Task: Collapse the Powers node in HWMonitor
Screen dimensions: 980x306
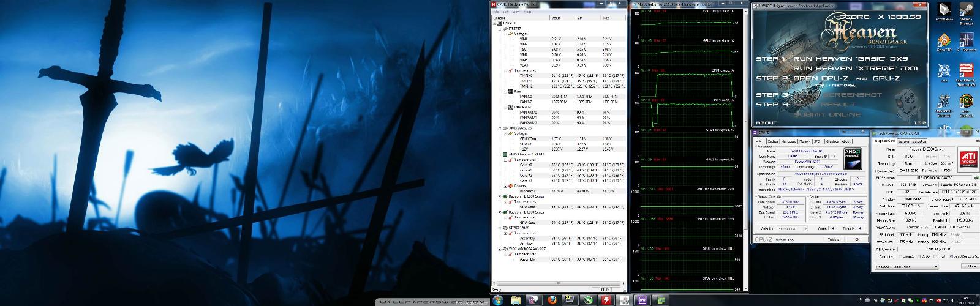Action: (505, 185)
